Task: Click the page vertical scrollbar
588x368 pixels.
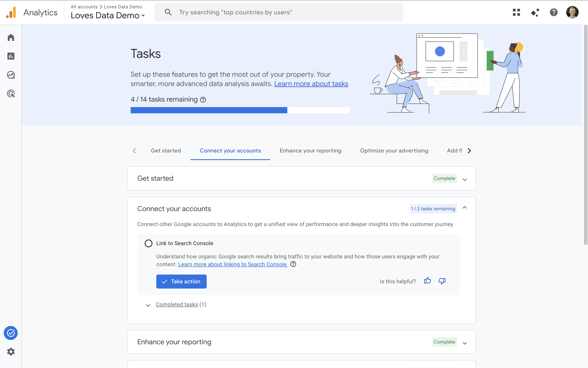Action: click(x=586, y=135)
